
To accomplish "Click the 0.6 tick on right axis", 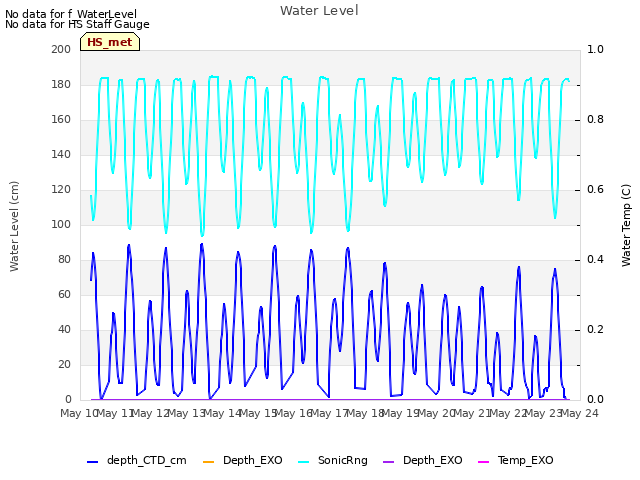I will click(x=595, y=189).
